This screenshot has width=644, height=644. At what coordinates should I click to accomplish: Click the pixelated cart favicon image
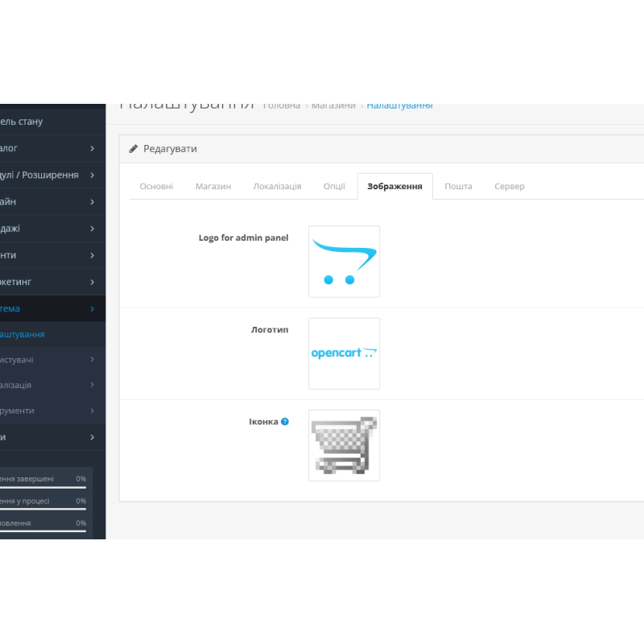(344, 445)
